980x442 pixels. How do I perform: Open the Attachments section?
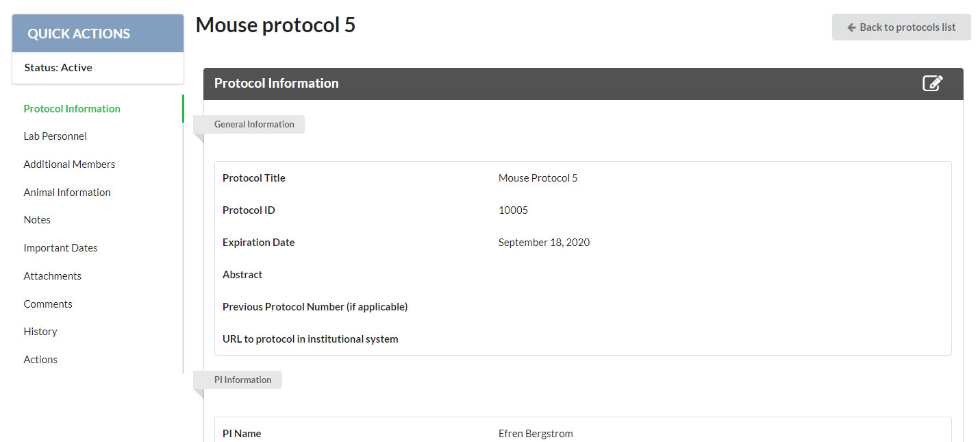tap(53, 276)
